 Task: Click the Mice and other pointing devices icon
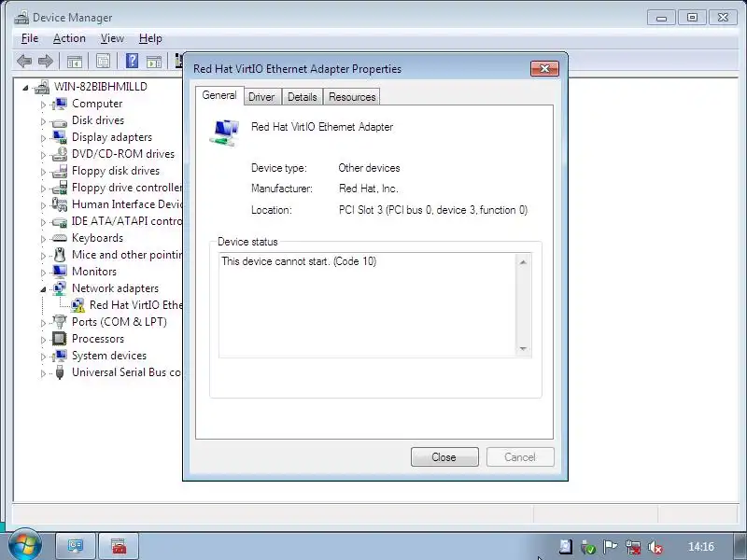tap(60, 255)
